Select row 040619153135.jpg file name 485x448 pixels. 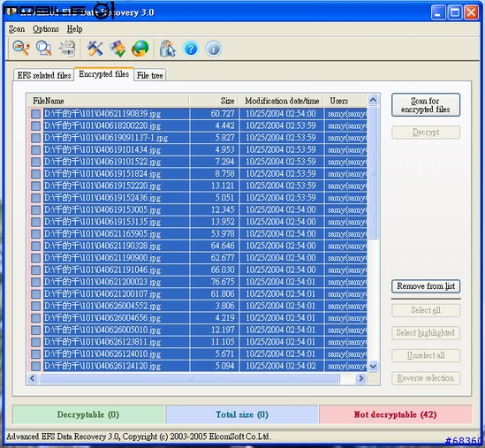[102, 222]
